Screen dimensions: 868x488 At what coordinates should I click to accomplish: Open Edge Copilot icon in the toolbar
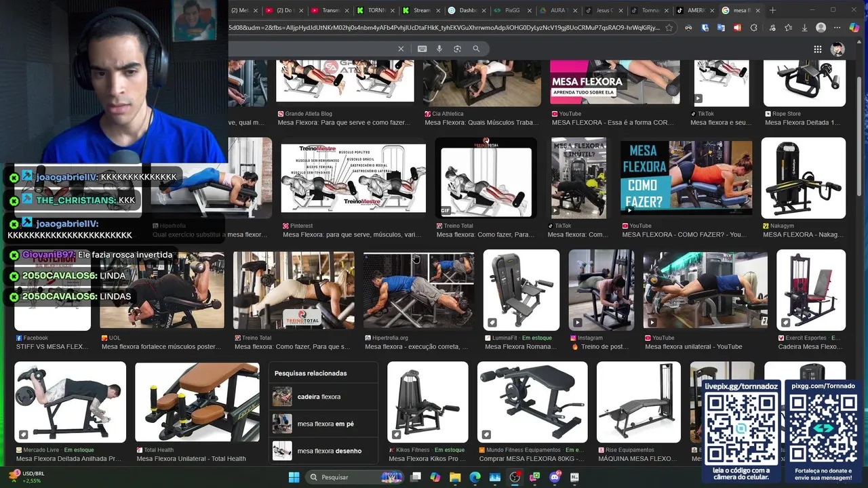[x=854, y=28]
